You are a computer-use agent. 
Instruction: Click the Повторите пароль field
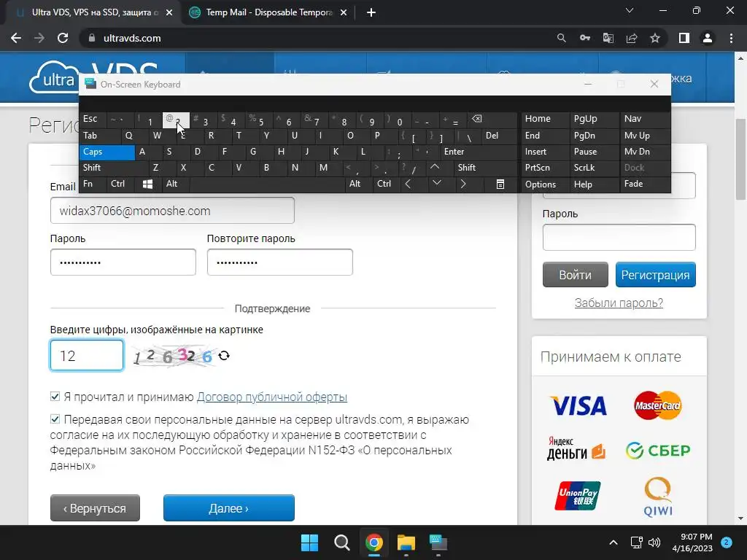click(x=279, y=262)
